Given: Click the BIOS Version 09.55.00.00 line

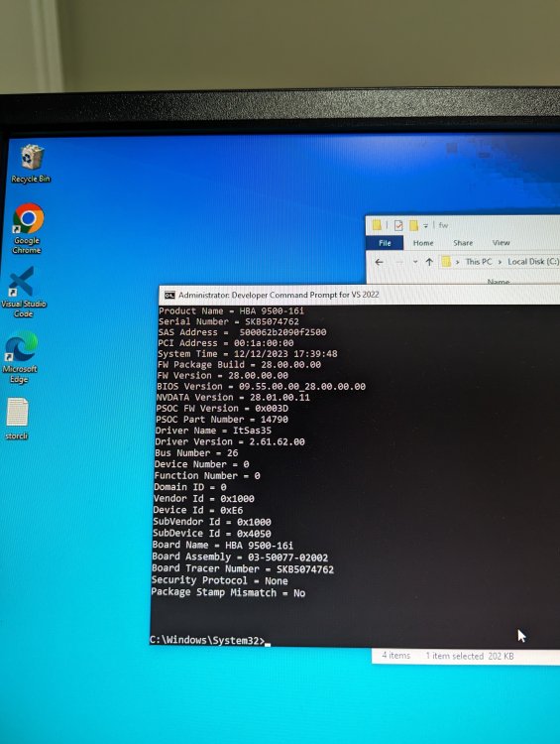Looking at the screenshot, I should (261, 387).
